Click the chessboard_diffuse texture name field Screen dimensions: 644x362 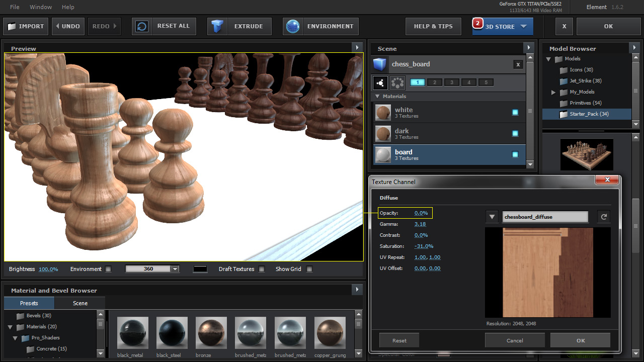(x=545, y=217)
